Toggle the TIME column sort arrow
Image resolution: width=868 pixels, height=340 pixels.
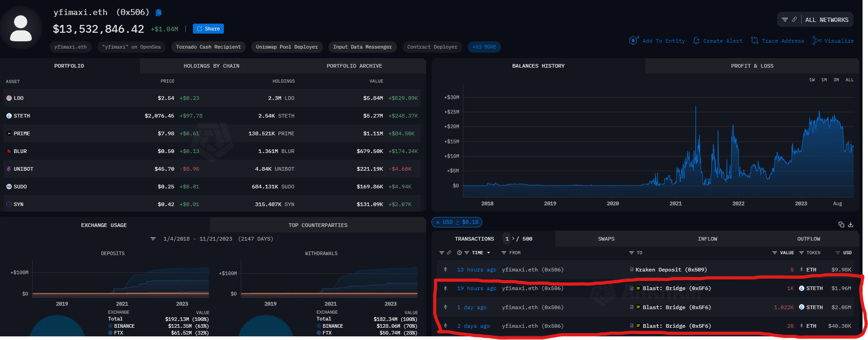coord(489,253)
